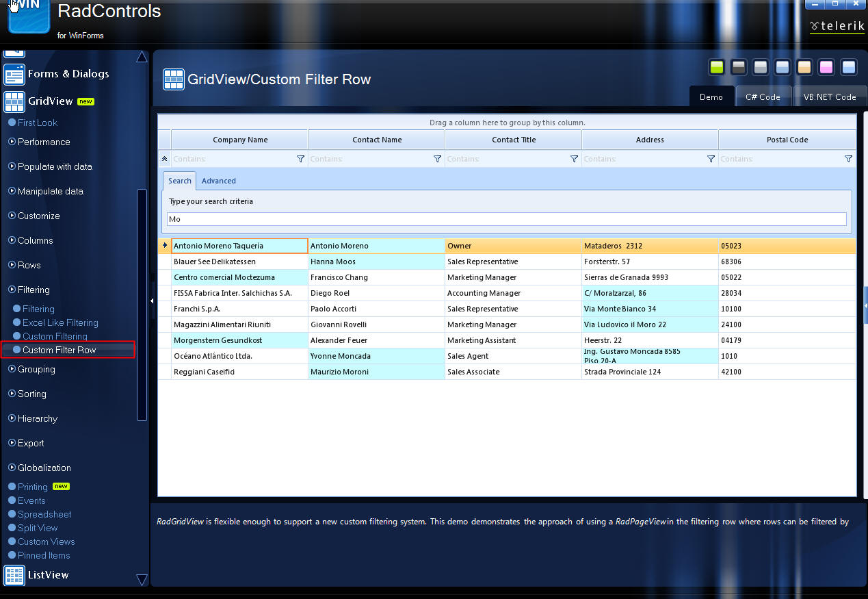Open the Spreadsheet demo
The width and height of the screenshot is (868, 599).
pyautogui.click(x=44, y=514)
